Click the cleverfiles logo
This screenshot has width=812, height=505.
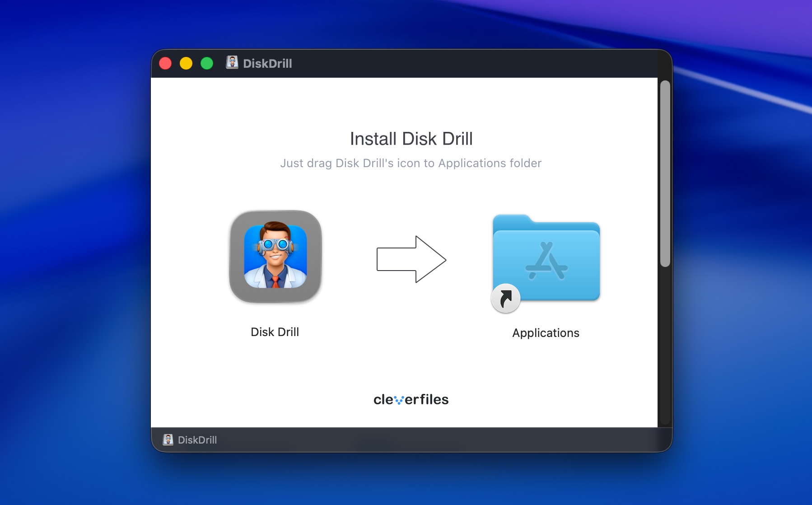click(411, 399)
